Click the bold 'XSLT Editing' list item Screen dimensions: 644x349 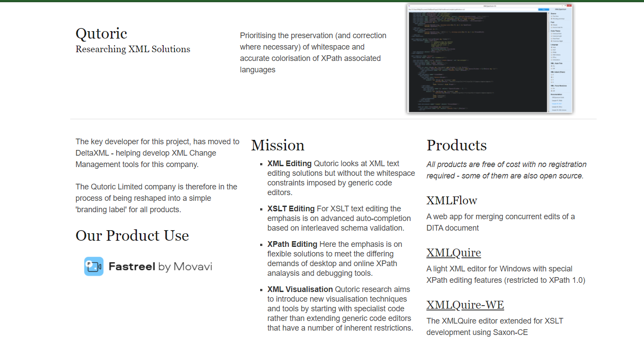click(x=291, y=209)
